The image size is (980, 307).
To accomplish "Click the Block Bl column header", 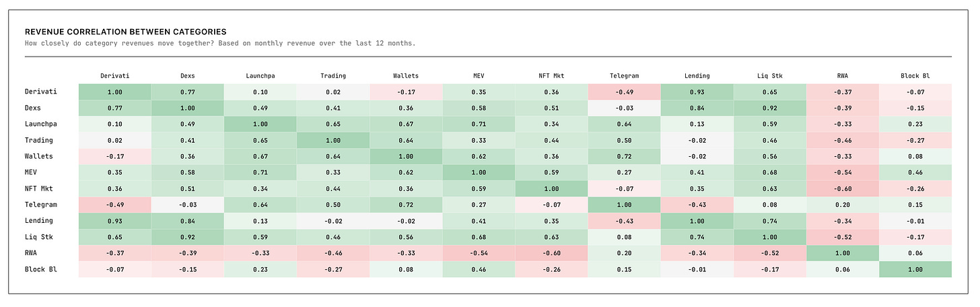I will (915, 76).
